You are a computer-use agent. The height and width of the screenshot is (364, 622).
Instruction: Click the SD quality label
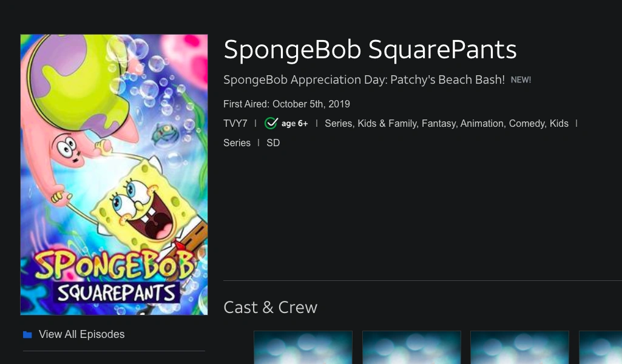pos(273,143)
